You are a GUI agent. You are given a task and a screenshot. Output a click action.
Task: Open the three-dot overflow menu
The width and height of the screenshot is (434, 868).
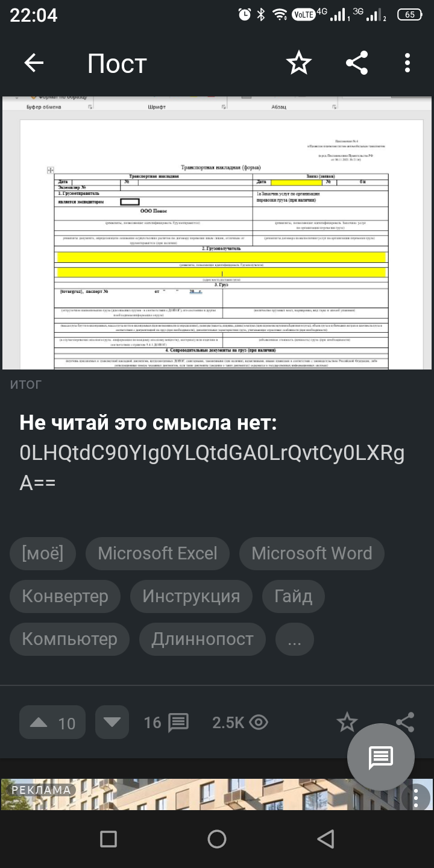407,63
